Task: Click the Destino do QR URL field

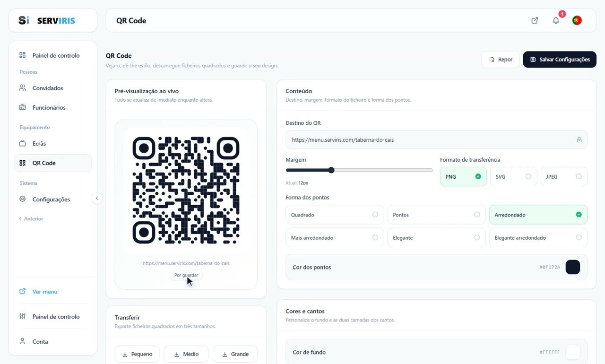Action: click(436, 140)
